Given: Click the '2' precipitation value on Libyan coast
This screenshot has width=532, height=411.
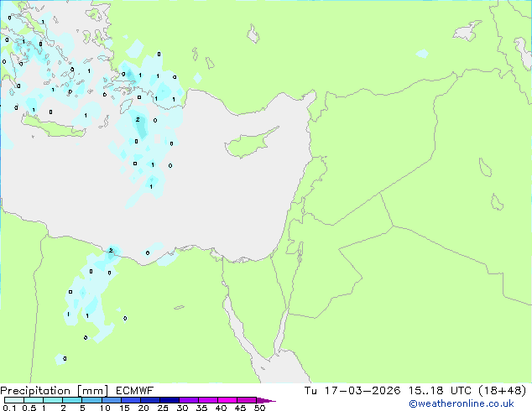Looking at the screenshot, I should pos(111,250).
